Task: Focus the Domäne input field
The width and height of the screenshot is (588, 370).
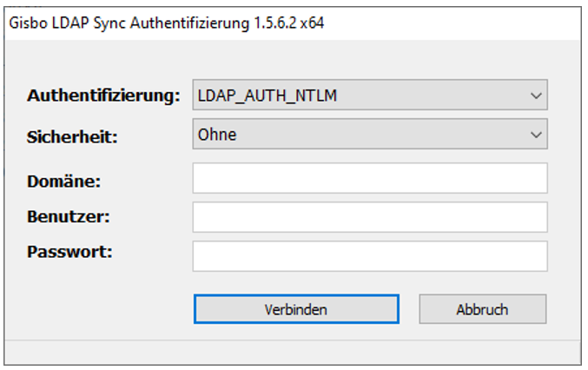Action: 370,178
